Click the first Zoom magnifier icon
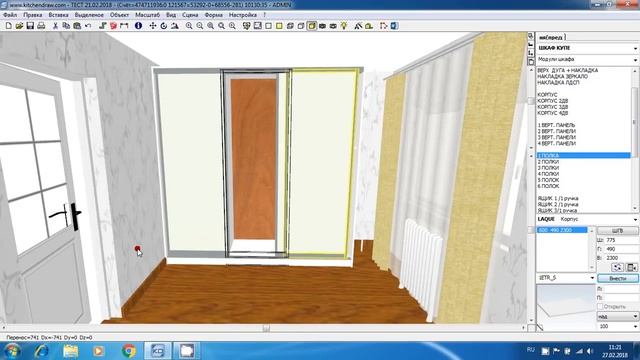The width and height of the screenshot is (640, 360). pos(189,26)
